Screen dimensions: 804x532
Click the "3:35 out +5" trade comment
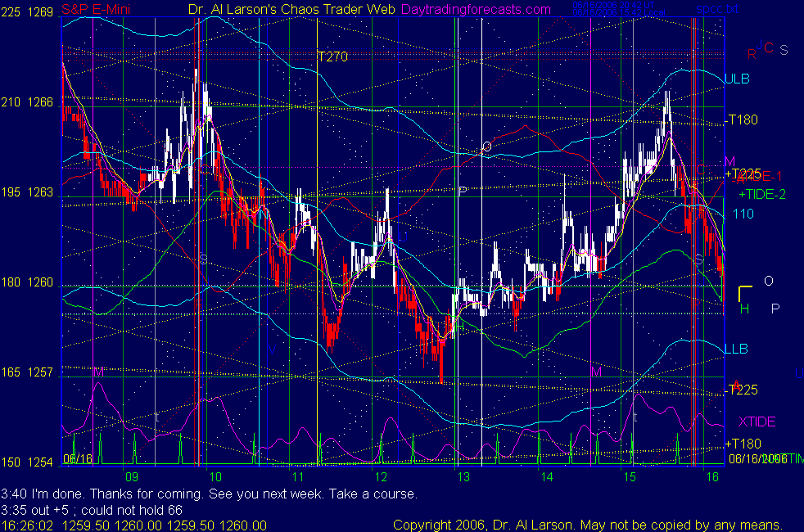(x=92, y=511)
